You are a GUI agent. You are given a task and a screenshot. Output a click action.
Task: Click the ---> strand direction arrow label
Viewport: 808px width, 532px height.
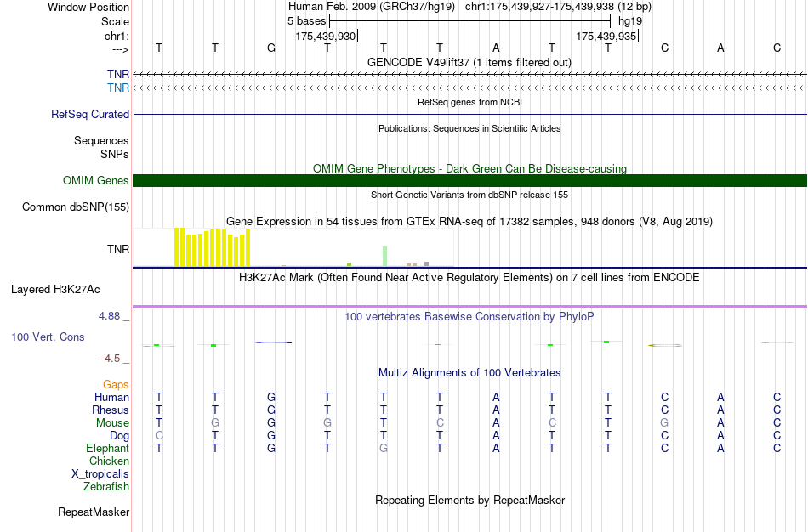click(x=120, y=49)
